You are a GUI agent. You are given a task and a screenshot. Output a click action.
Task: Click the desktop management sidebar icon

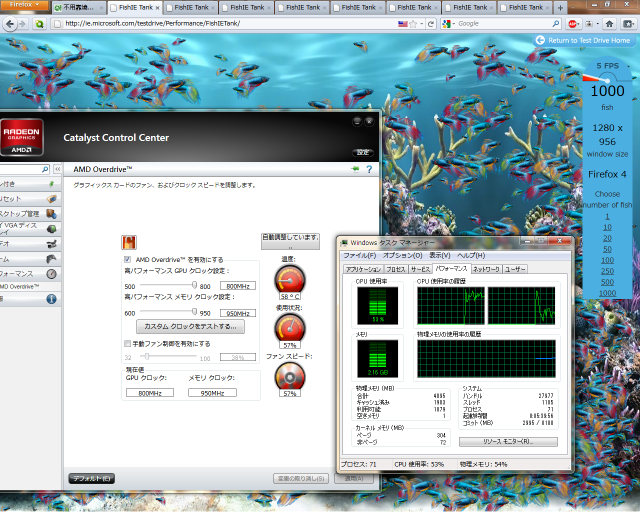[51, 214]
